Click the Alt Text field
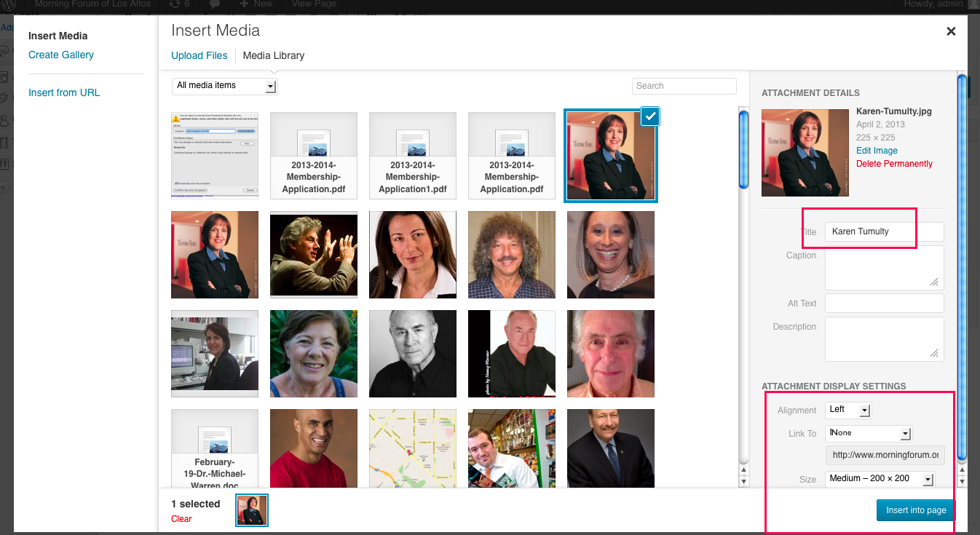This screenshot has height=535, width=980. pos(885,303)
